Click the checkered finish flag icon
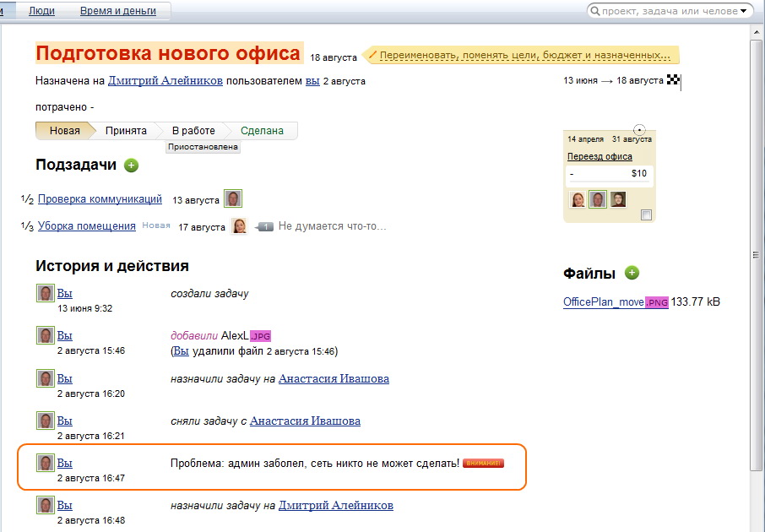This screenshot has width=765, height=532. (x=673, y=80)
